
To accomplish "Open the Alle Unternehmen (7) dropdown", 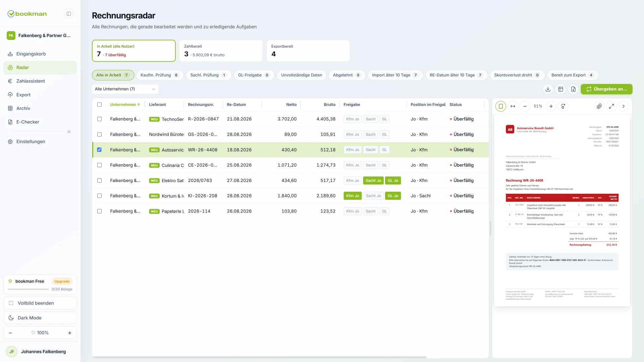I will click(x=125, y=89).
